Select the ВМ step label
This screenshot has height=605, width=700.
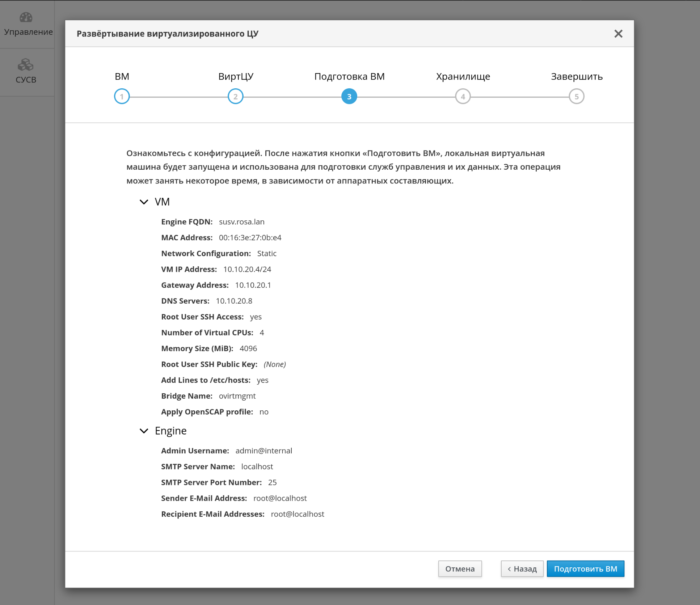[x=122, y=76]
